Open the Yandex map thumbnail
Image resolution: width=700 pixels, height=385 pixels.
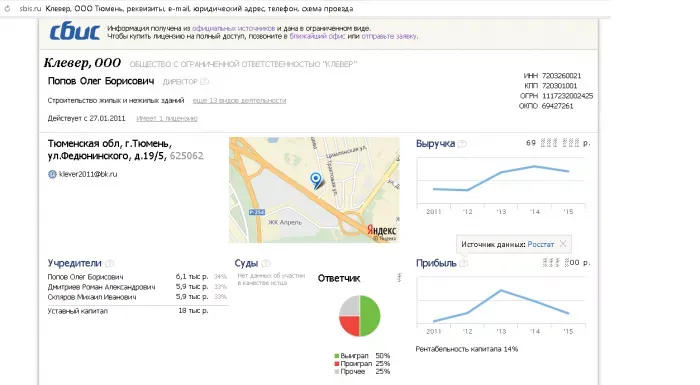(x=314, y=190)
